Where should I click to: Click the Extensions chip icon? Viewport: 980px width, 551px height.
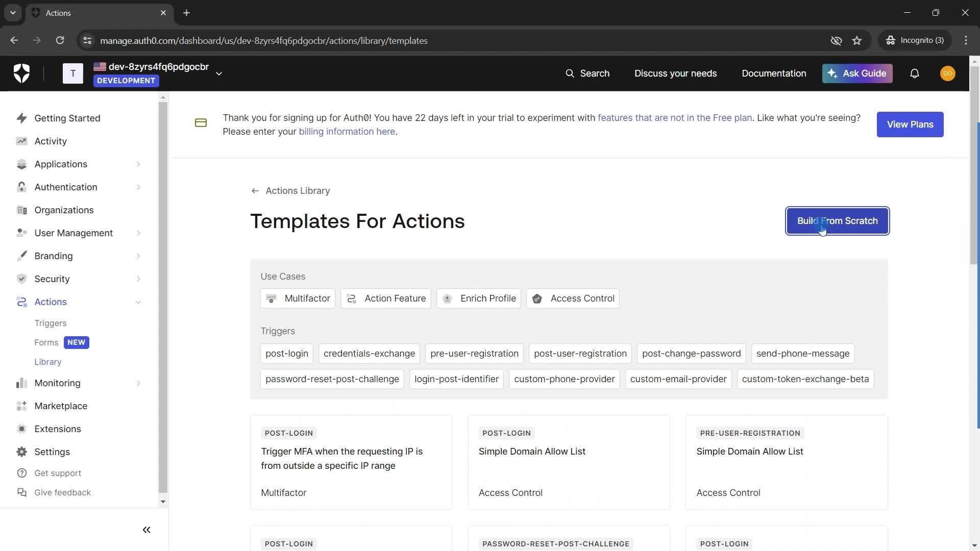tap(21, 429)
